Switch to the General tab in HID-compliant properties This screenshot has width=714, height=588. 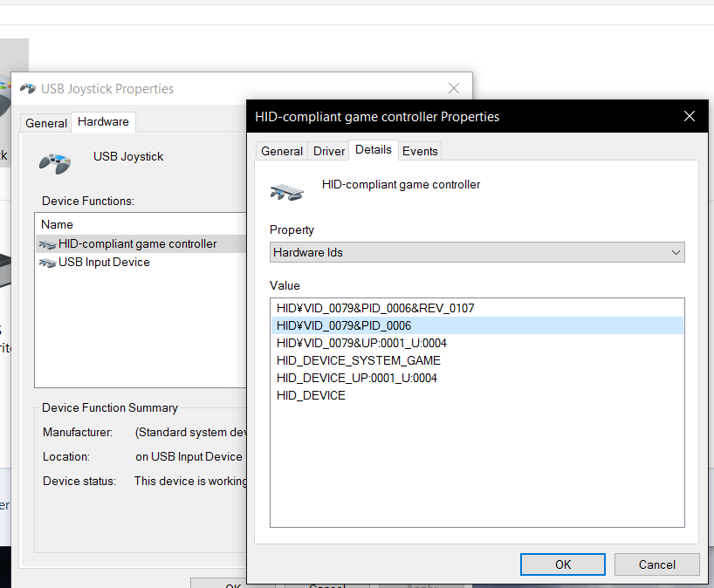(282, 151)
